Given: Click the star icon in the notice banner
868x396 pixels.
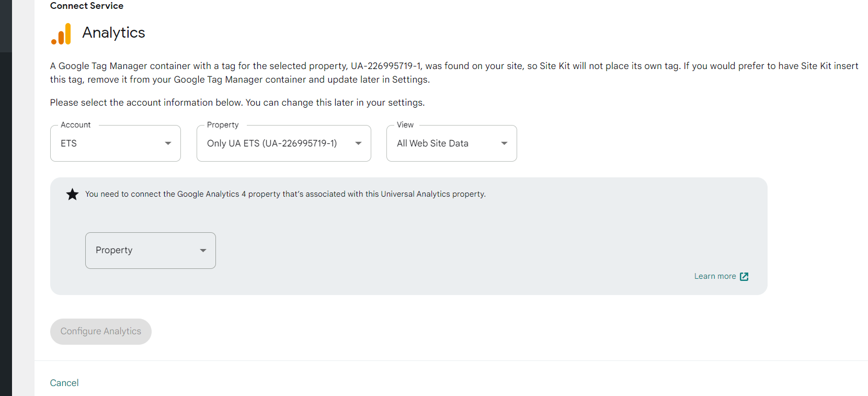Looking at the screenshot, I should (72, 194).
